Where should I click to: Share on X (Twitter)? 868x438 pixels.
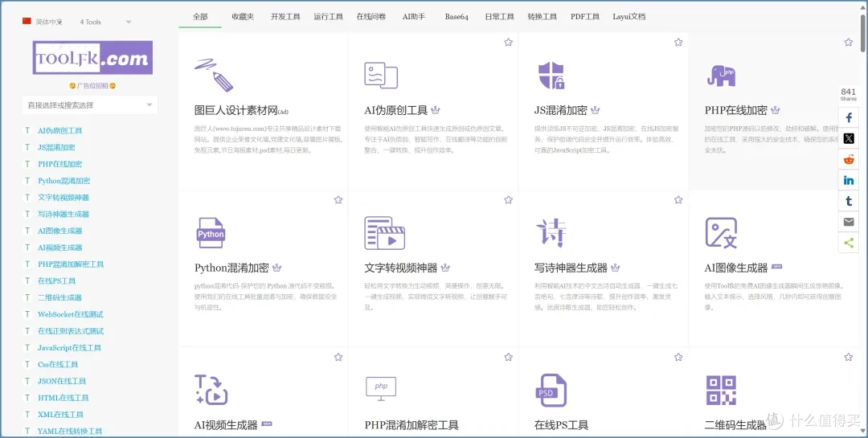(x=849, y=138)
